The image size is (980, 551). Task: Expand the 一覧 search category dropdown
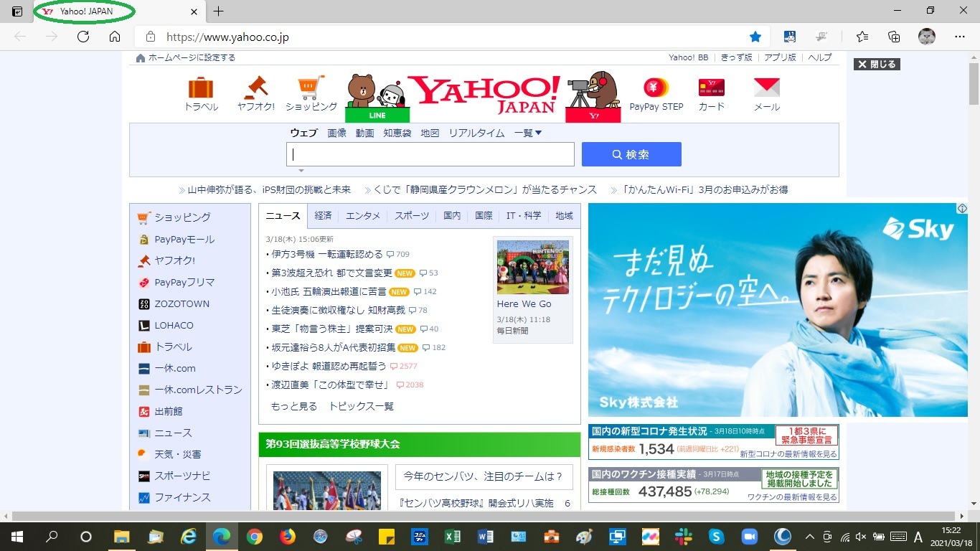pyautogui.click(x=528, y=133)
